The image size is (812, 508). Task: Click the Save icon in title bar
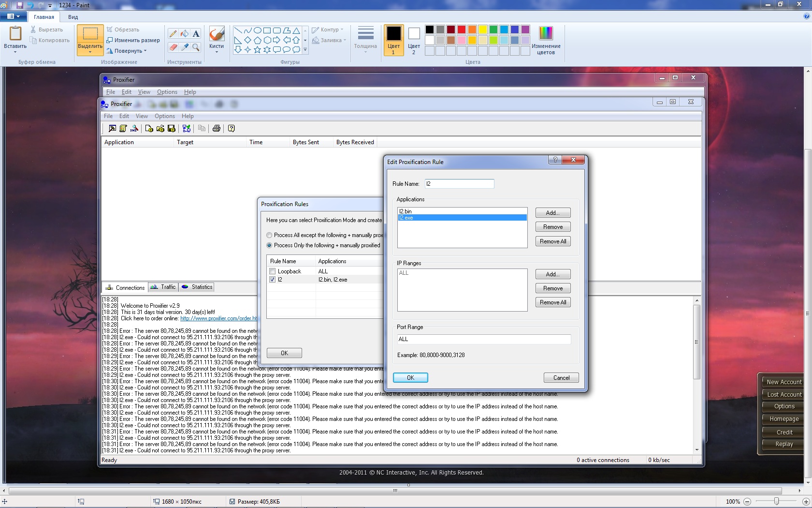[20, 5]
